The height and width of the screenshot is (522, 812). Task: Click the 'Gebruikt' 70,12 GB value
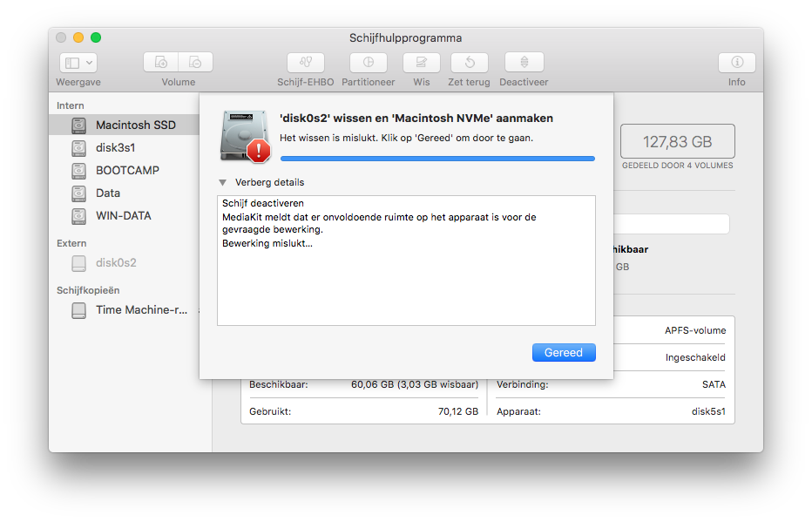pos(457,411)
